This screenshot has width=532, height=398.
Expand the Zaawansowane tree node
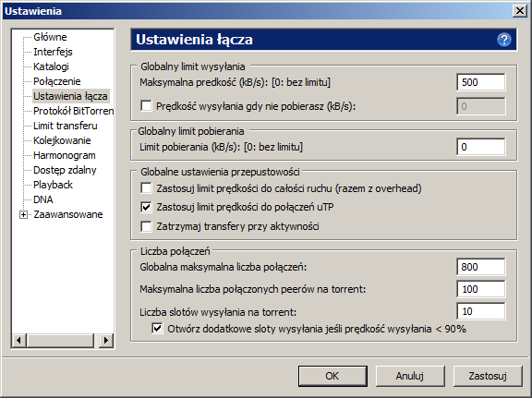coord(23,215)
